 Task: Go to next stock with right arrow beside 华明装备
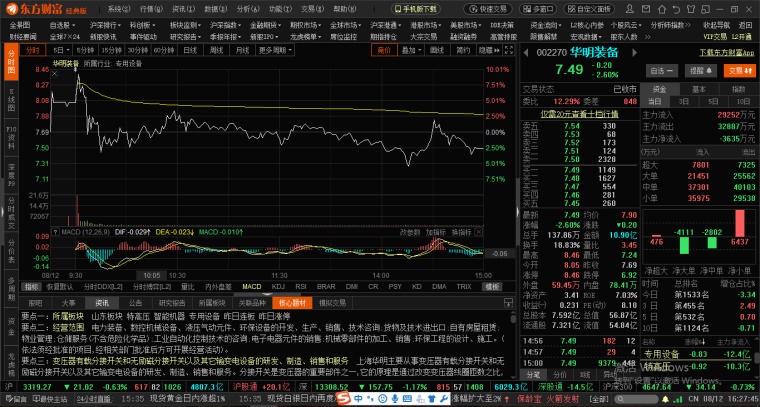click(633, 53)
